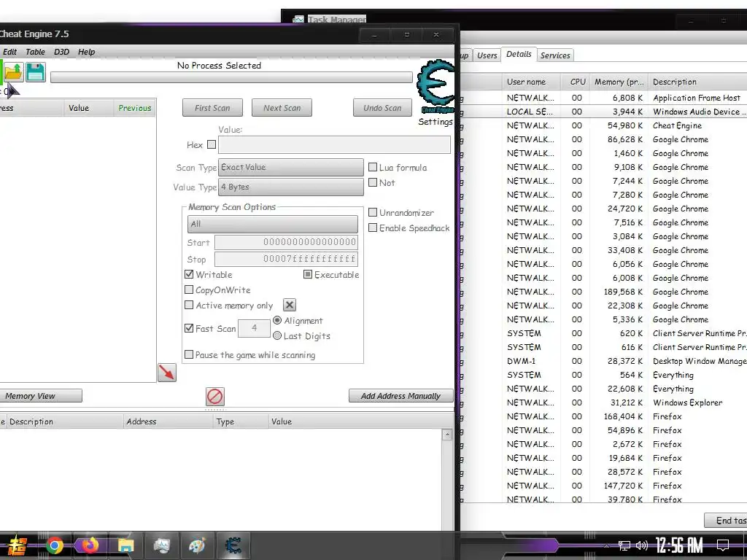The width and height of the screenshot is (747, 560).
Task: Click End task button in Task Manager
Action: tap(726, 520)
